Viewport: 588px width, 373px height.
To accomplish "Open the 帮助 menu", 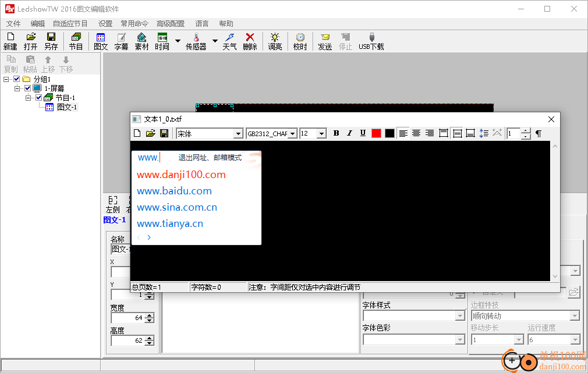I will click(x=226, y=24).
